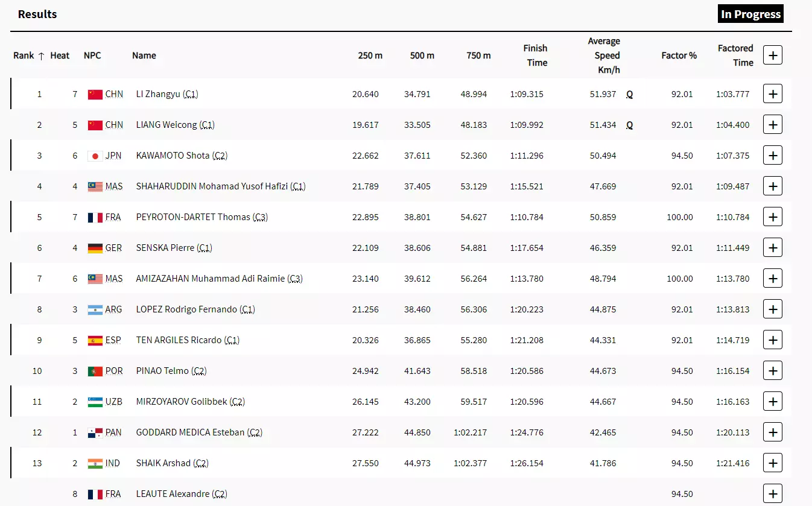Screen dimensions: 812x506
Task: Click the Argentina flag icon
Action: click(95, 309)
